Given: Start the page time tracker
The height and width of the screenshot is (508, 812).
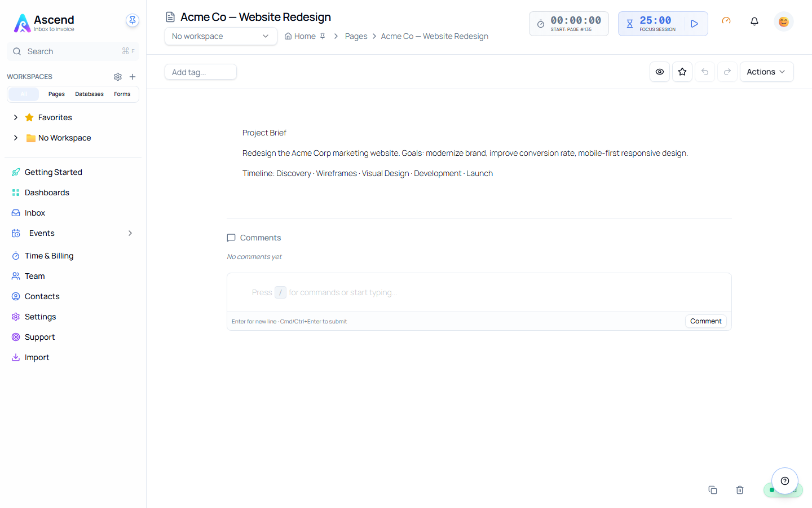Looking at the screenshot, I should click(x=568, y=24).
